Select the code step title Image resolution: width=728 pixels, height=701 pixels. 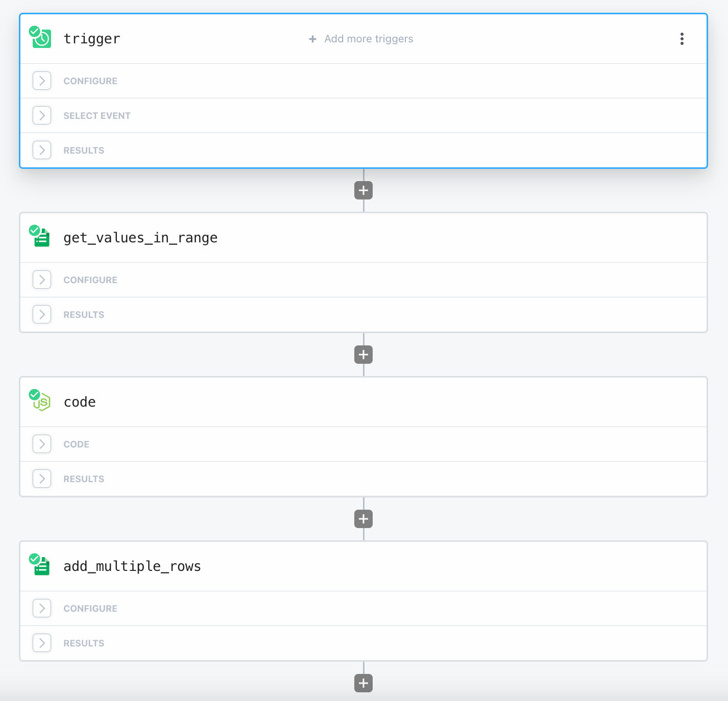pyautogui.click(x=80, y=402)
